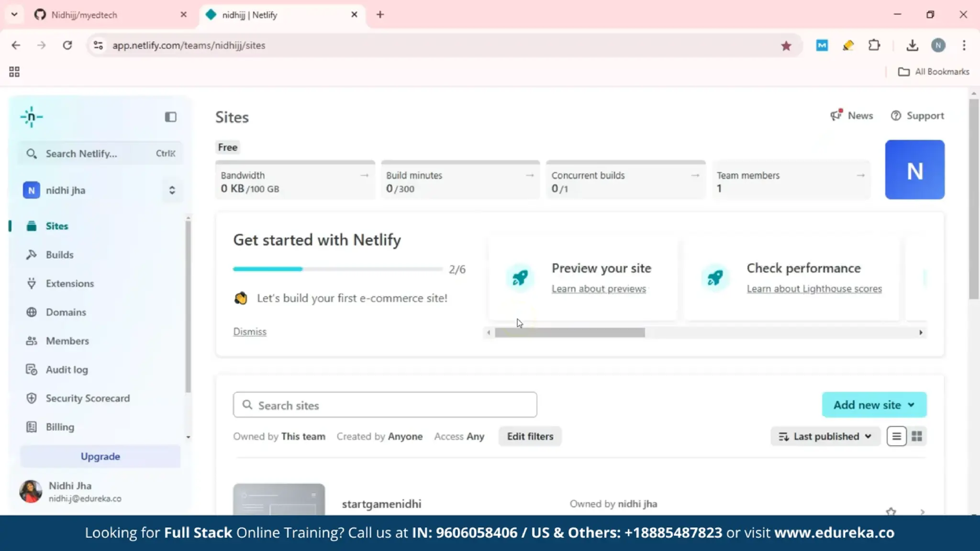
Task: Click the Netlify logo icon in the sidebar
Action: [32, 117]
